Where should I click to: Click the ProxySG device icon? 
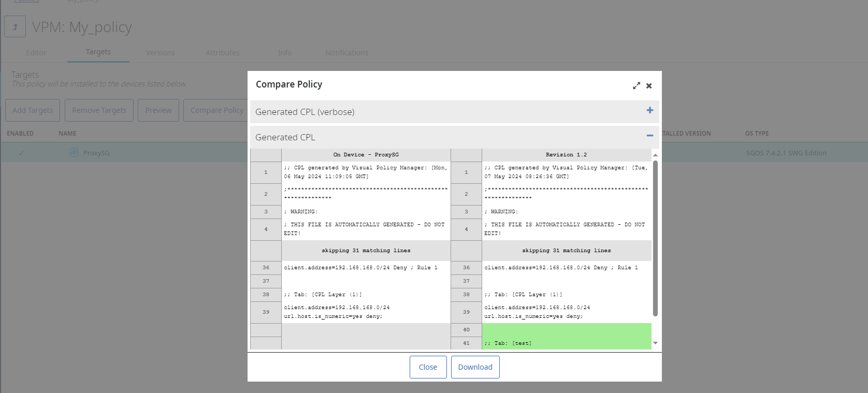pos(74,153)
